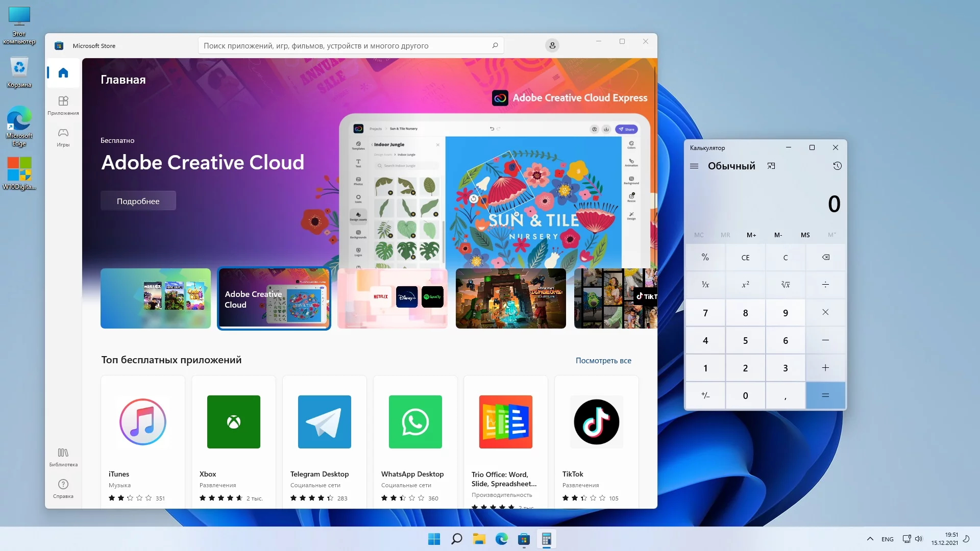Expand the Calculator menu hamburger icon
This screenshot has width=980, height=551.
[694, 165]
